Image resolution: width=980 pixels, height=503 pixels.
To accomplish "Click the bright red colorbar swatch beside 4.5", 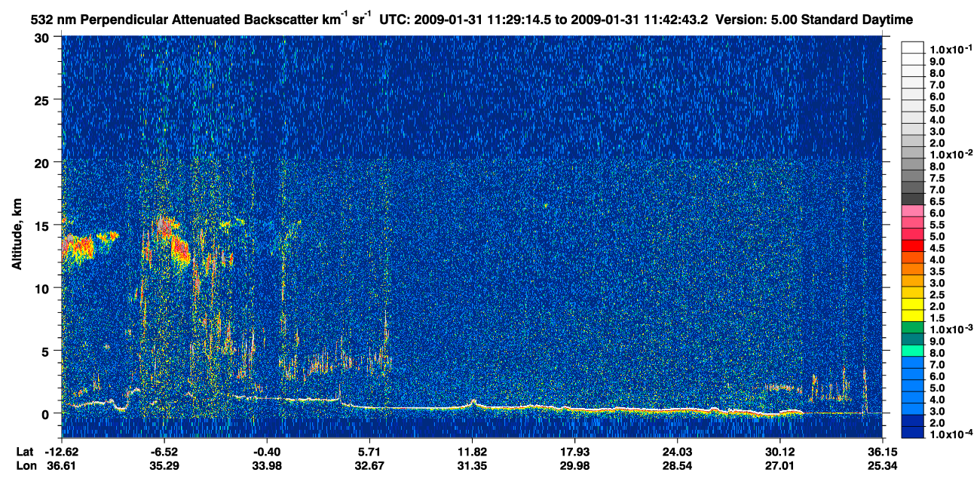I will pyautogui.click(x=912, y=245).
